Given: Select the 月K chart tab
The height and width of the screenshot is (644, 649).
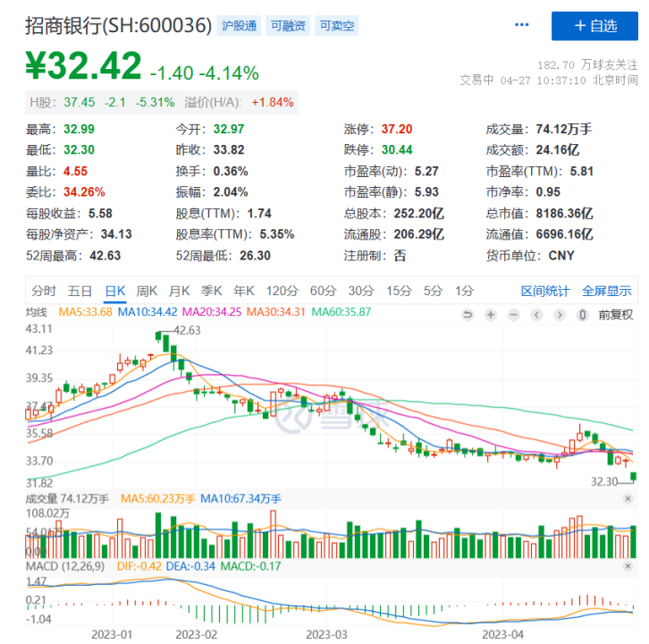Looking at the screenshot, I should coord(179,292).
